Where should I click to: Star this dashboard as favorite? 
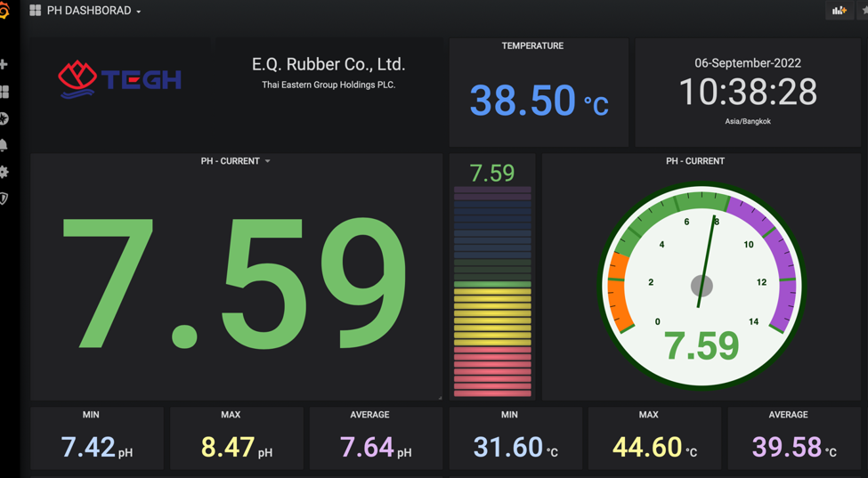point(864,11)
